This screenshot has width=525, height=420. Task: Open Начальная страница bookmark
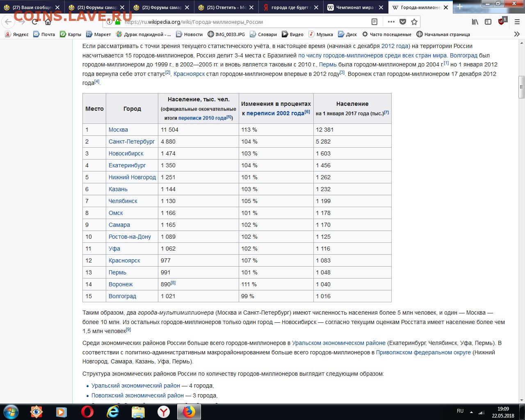[x=443, y=34]
